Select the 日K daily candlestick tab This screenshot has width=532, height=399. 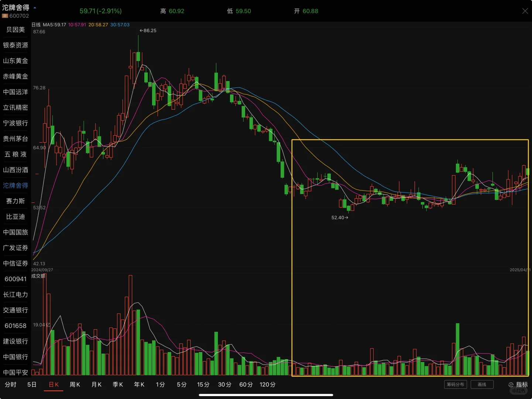pos(54,385)
